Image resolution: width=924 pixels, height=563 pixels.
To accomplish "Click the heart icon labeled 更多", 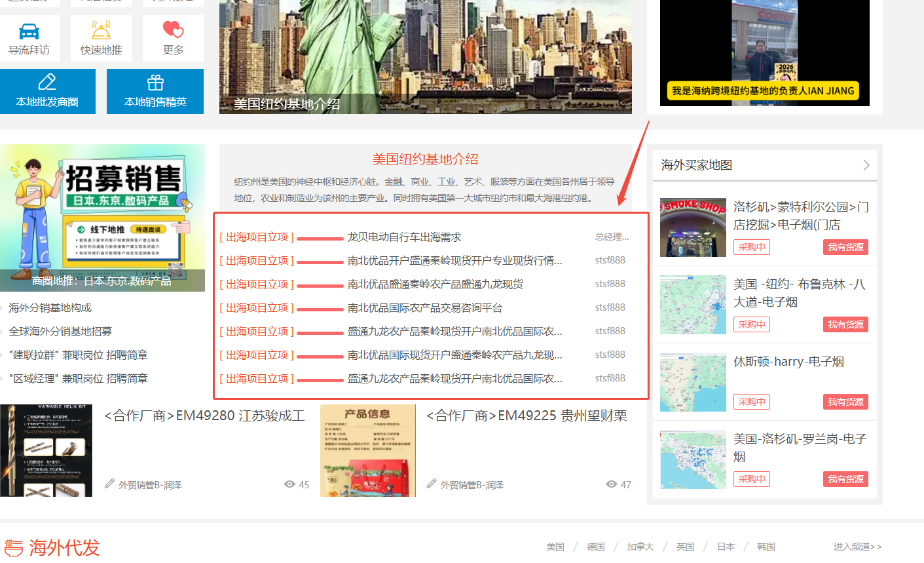I will pos(173,29).
